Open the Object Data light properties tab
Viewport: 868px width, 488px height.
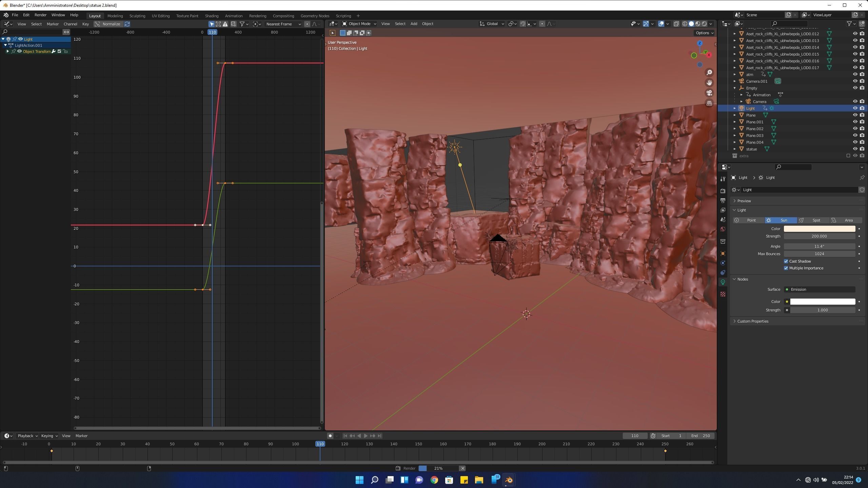tap(723, 282)
